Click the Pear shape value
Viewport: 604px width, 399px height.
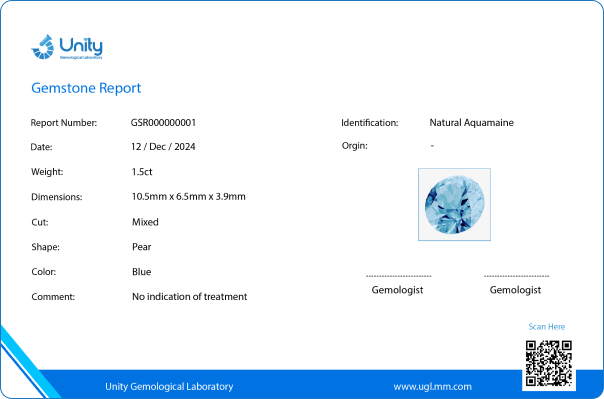coord(142,247)
